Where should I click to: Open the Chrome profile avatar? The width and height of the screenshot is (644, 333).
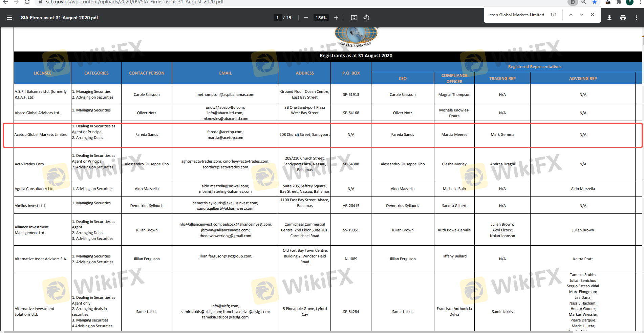coord(630,2)
